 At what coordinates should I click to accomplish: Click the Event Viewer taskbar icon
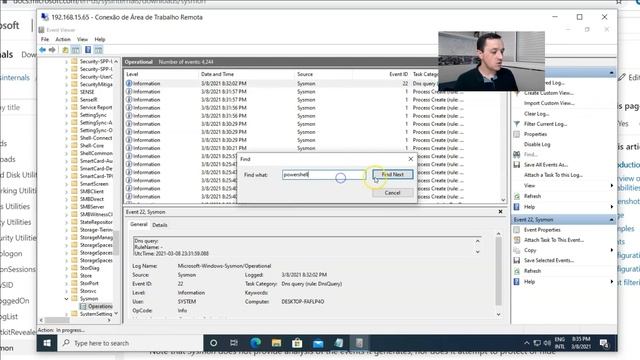pos(360,343)
